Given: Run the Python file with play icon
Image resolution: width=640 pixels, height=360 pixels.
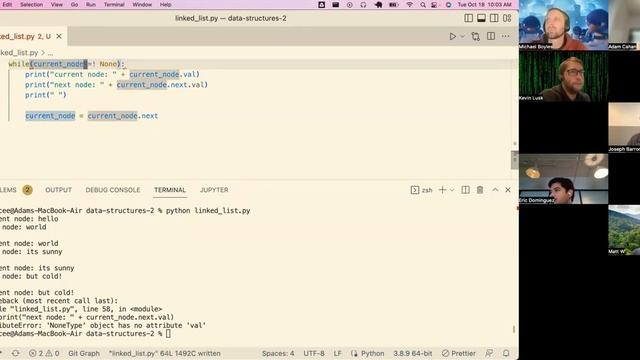Looking at the screenshot, I should pyautogui.click(x=453, y=36).
